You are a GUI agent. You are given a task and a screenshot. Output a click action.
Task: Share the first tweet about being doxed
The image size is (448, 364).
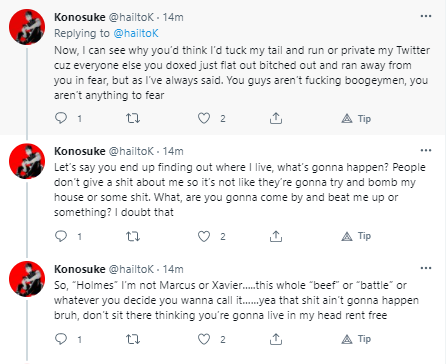pos(276,118)
